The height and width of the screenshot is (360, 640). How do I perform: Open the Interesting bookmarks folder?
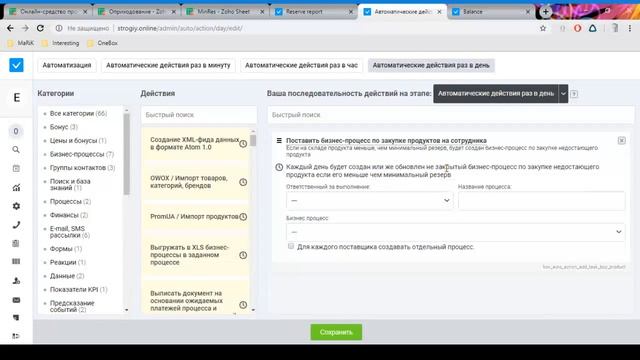click(x=60, y=43)
